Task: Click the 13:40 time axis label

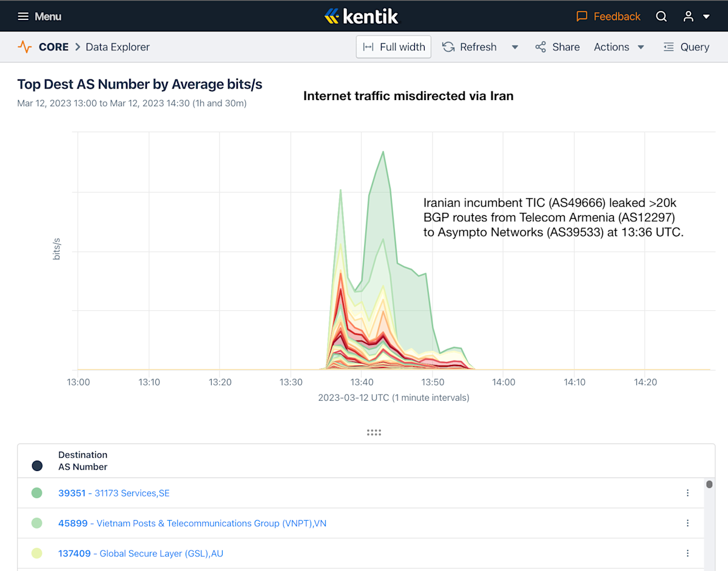Action: click(362, 382)
